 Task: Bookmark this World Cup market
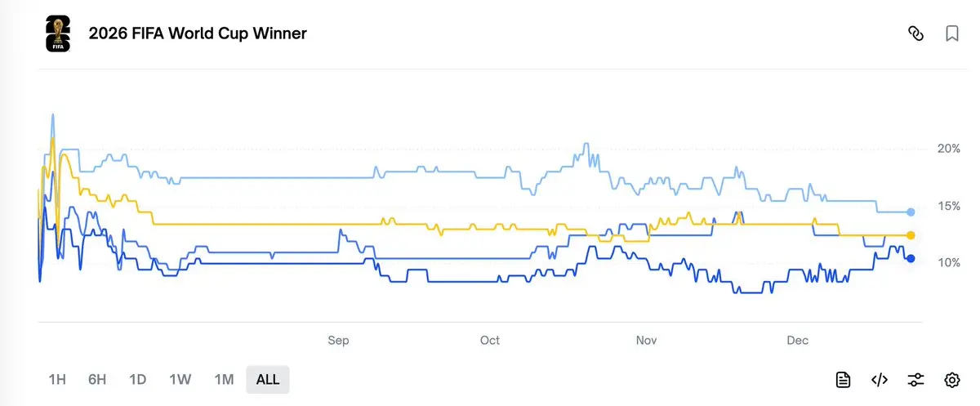(x=951, y=33)
